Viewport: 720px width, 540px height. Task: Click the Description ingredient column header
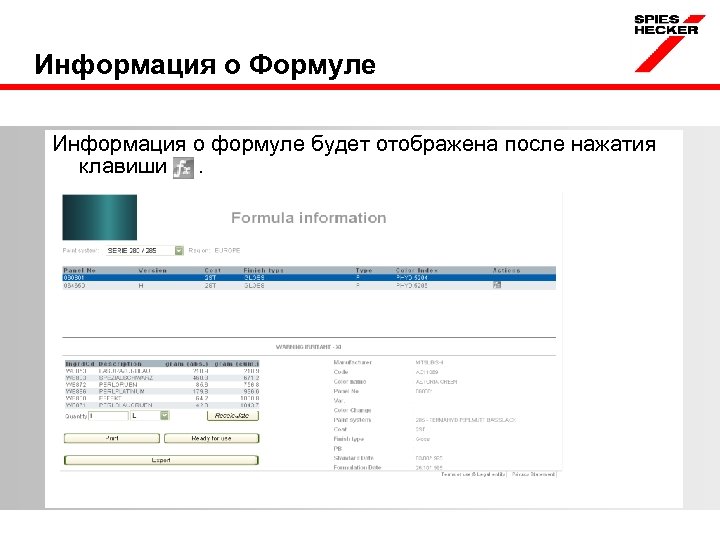coord(120,364)
